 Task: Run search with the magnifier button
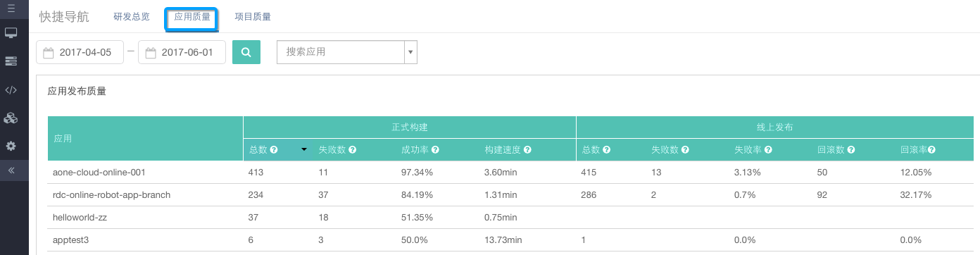(246, 52)
